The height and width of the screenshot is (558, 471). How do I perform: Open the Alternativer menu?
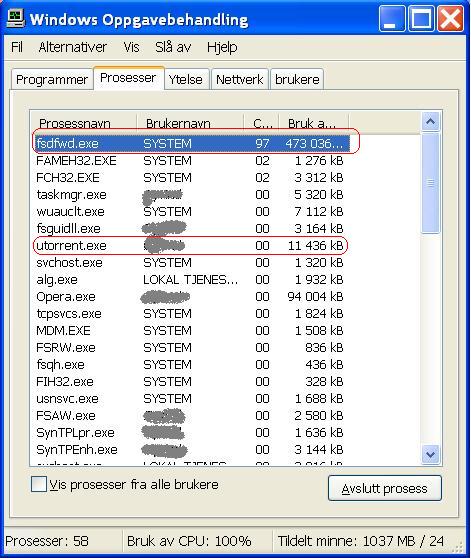pos(73,47)
